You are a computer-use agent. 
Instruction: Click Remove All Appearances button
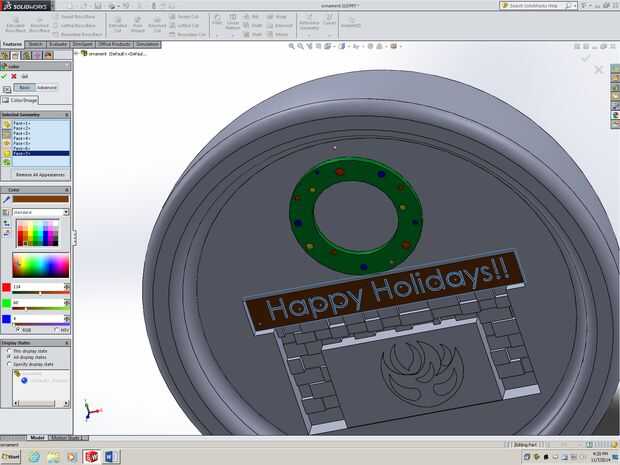click(40, 174)
